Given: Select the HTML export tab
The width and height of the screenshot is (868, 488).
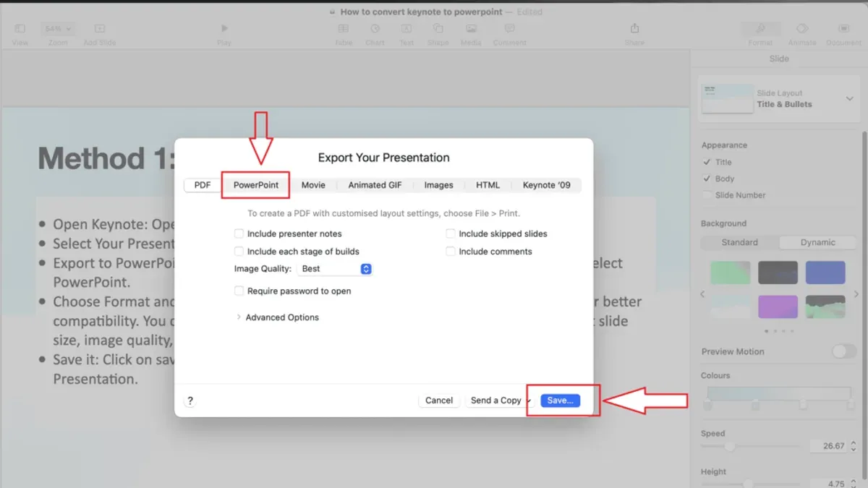Looking at the screenshot, I should coord(488,185).
